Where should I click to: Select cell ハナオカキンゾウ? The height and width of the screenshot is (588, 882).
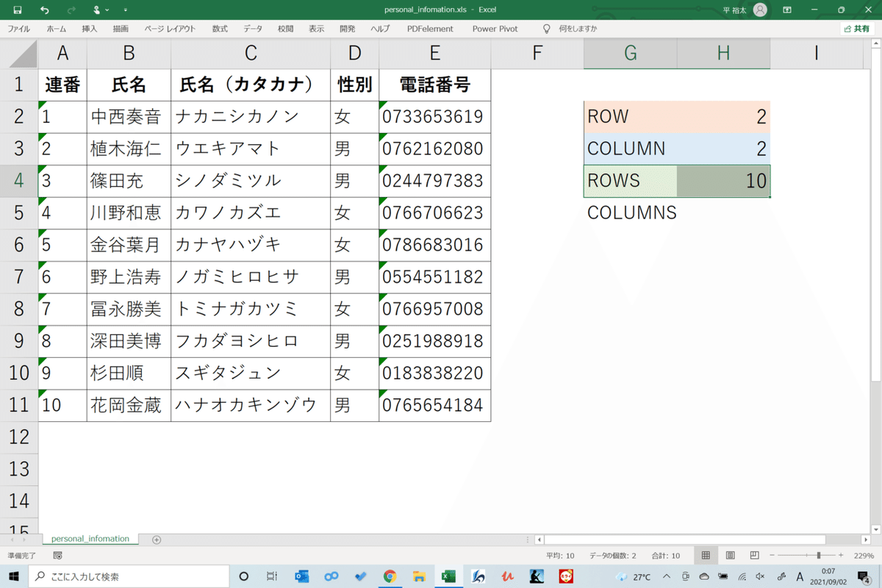coord(251,405)
